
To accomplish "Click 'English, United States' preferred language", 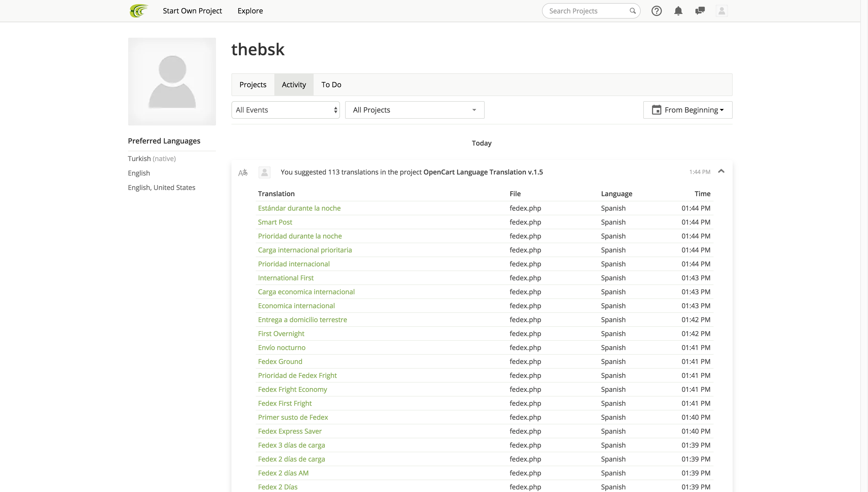I will [161, 188].
